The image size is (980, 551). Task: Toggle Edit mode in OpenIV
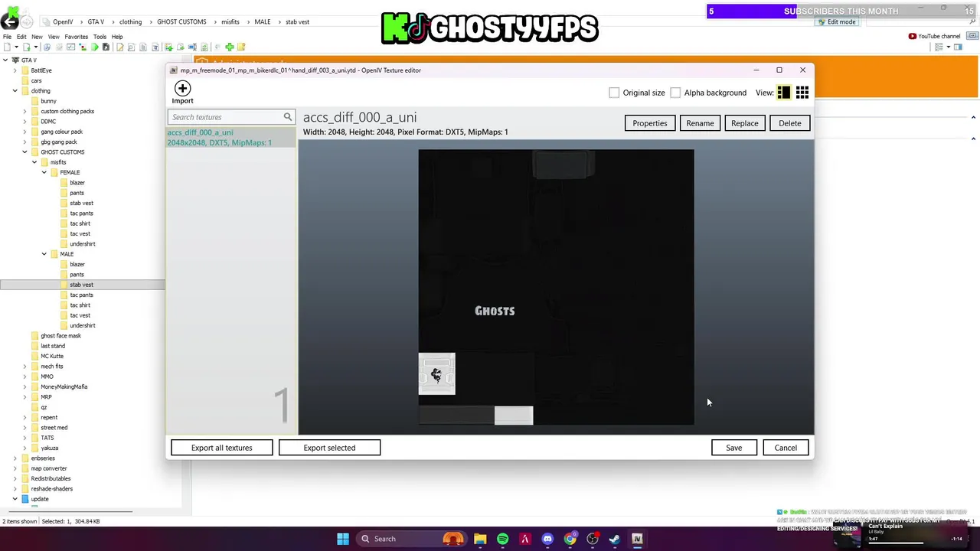(837, 21)
